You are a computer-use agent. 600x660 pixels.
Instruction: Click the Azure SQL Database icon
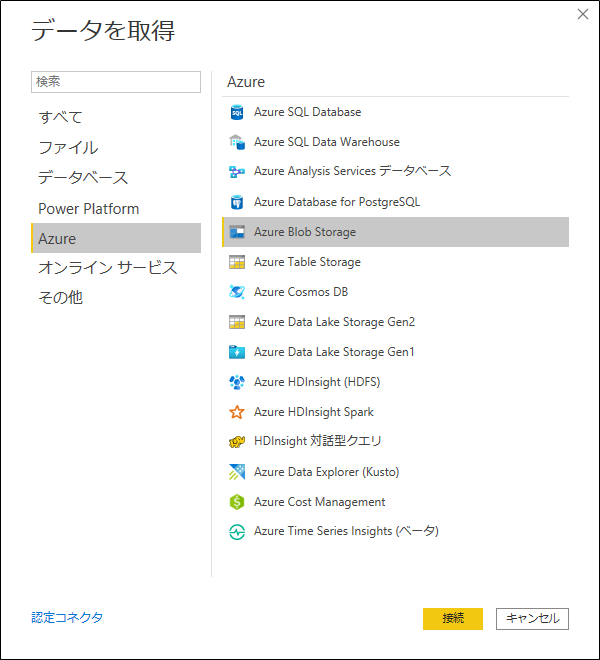pyautogui.click(x=237, y=112)
